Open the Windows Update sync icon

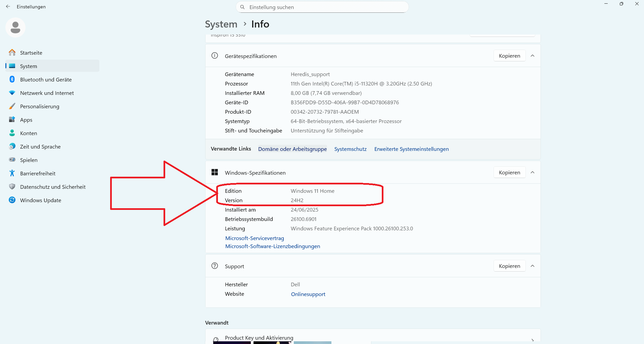[x=12, y=200]
